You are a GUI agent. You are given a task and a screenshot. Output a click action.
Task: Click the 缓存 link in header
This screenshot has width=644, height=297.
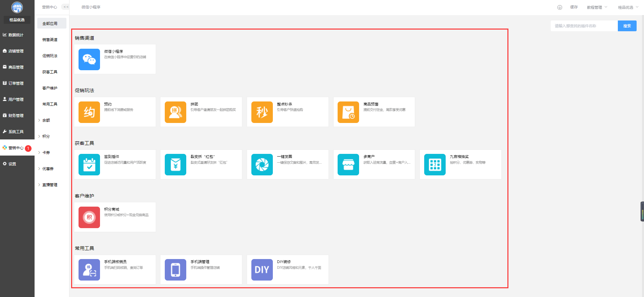[x=574, y=7]
